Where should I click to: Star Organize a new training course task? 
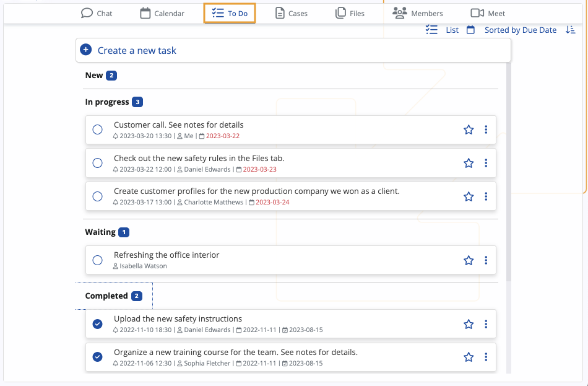pos(469,357)
